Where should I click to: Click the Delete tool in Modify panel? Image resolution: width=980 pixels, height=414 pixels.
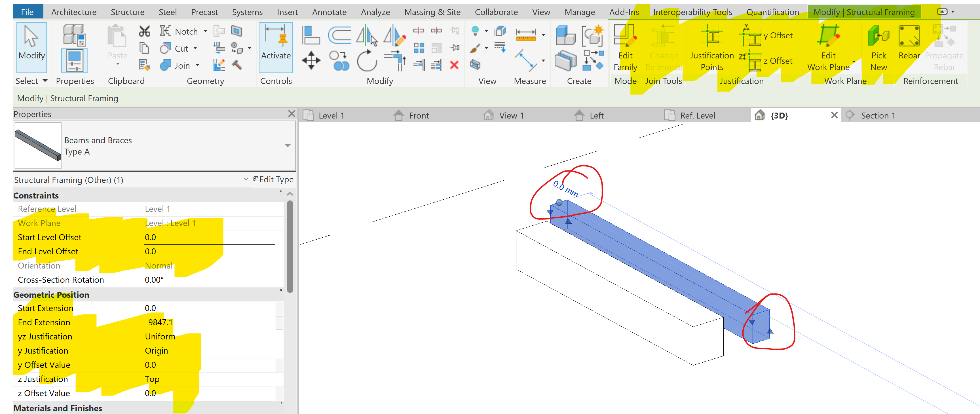454,65
